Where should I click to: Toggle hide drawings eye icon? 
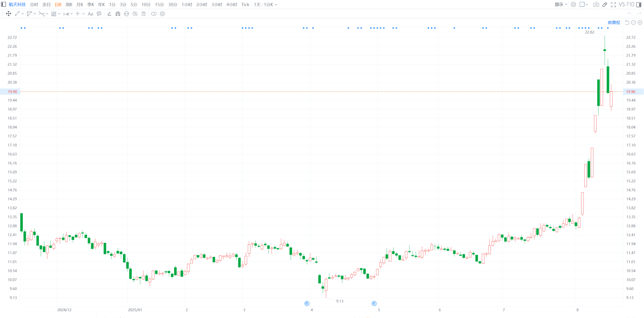point(135,14)
